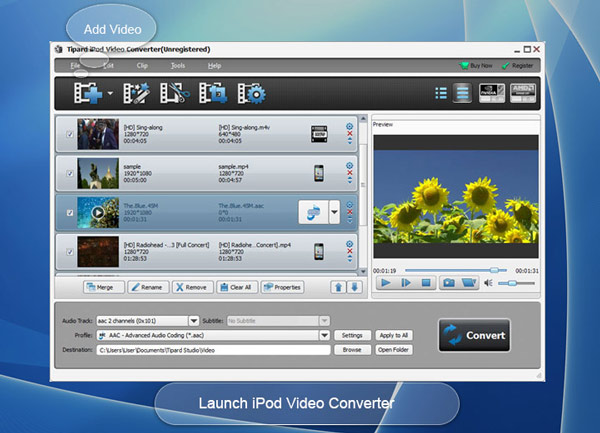Screen dimensions: 600x433
Task: Click the preview playback progress slider
Action: 455,270
